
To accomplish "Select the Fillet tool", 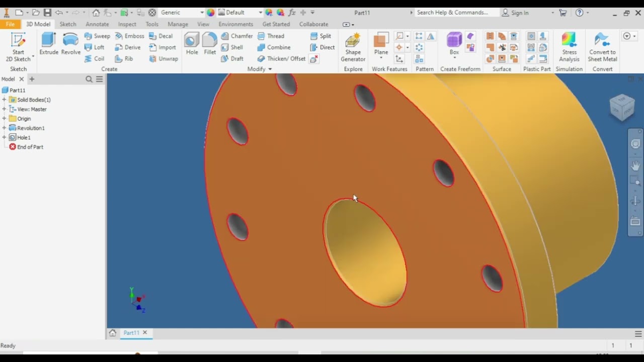I will [x=210, y=44].
